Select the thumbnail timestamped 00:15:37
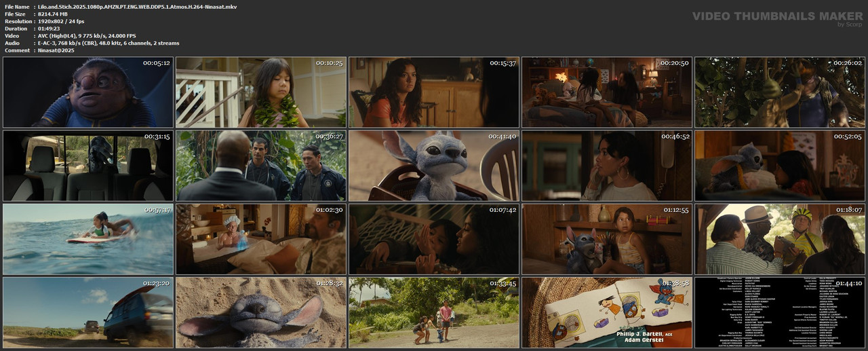 434,92
